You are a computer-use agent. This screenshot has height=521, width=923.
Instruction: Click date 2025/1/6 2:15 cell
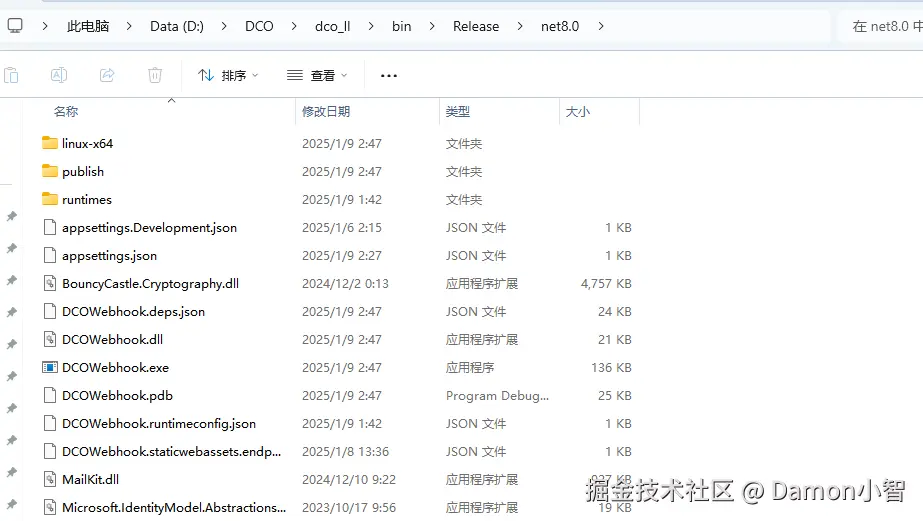click(x=342, y=227)
